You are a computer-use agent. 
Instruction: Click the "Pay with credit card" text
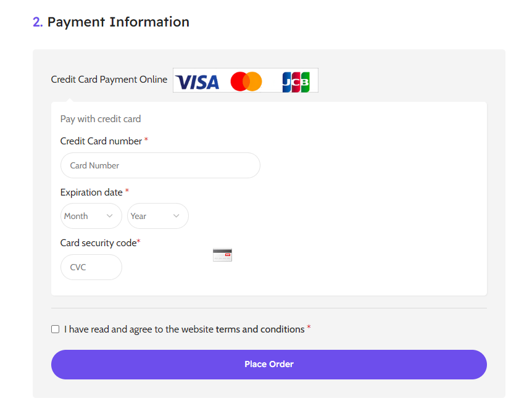pos(101,119)
